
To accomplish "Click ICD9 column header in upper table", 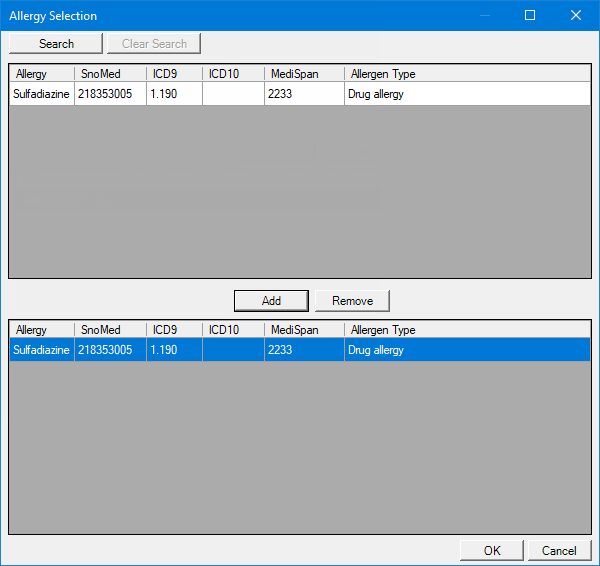I will pos(174,74).
